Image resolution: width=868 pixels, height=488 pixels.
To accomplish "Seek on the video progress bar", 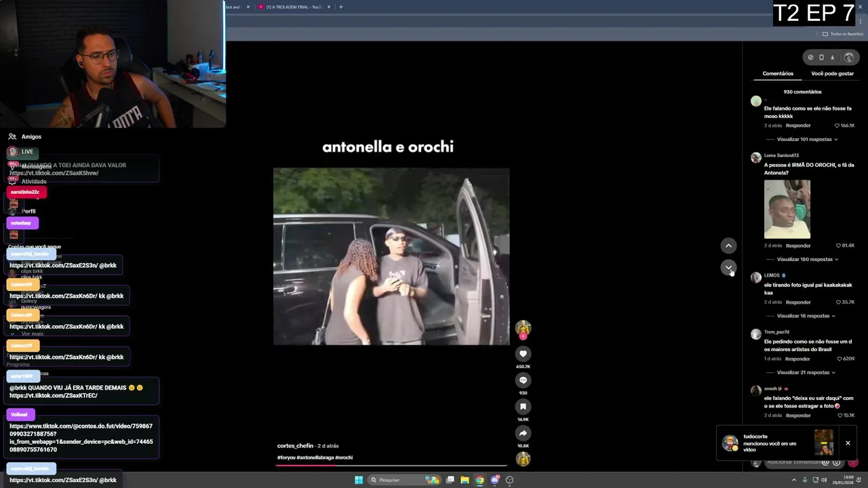I will click(x=391, y=466).
